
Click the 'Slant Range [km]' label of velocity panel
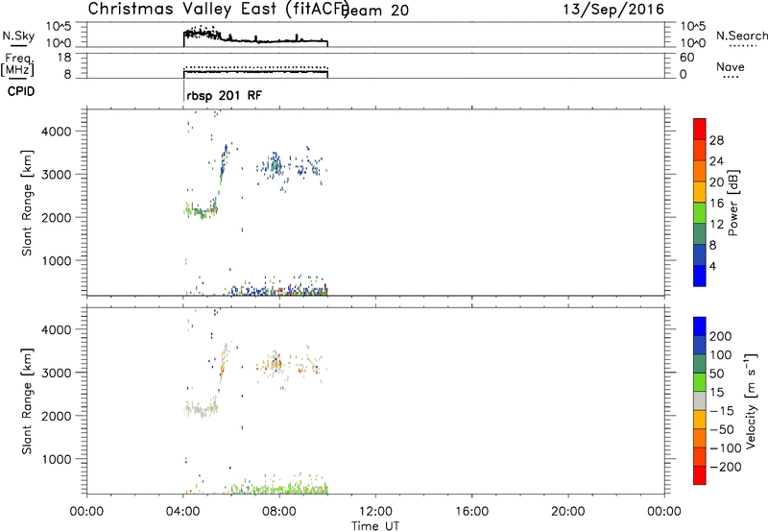(27, 401)
